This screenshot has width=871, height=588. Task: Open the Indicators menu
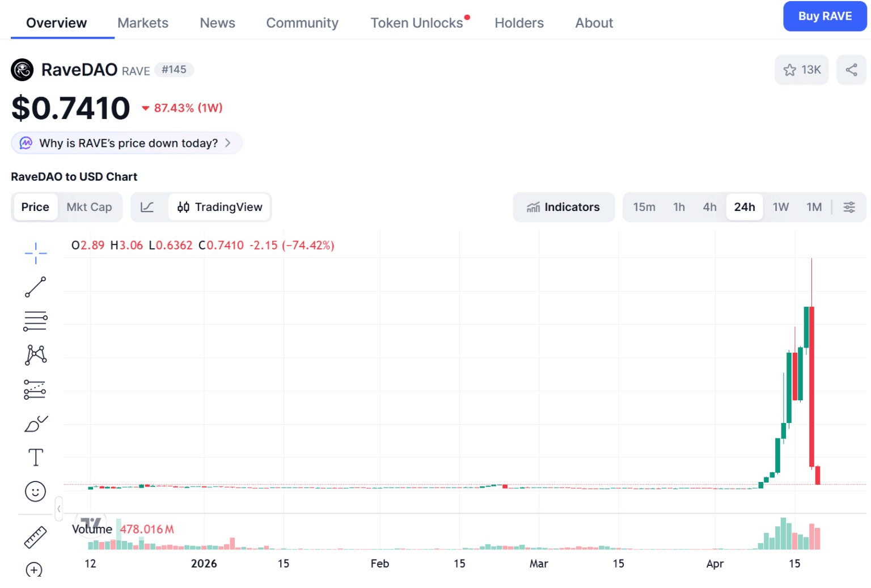point(563,207)
